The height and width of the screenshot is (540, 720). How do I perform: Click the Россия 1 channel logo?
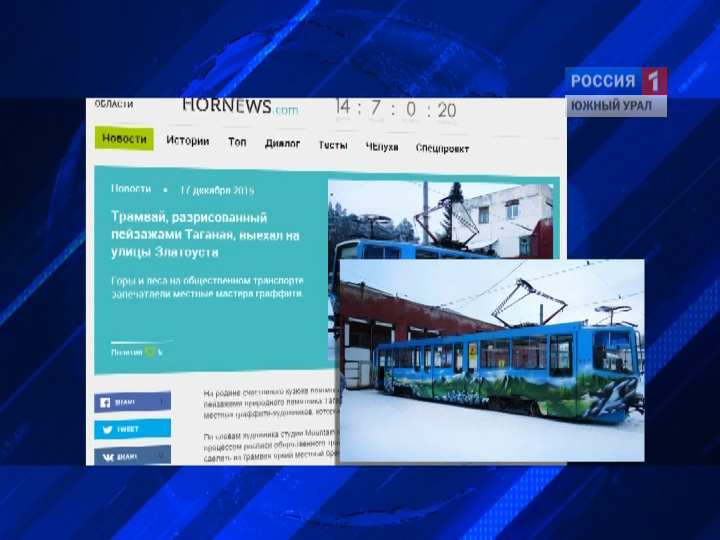(x=615, y=81)
